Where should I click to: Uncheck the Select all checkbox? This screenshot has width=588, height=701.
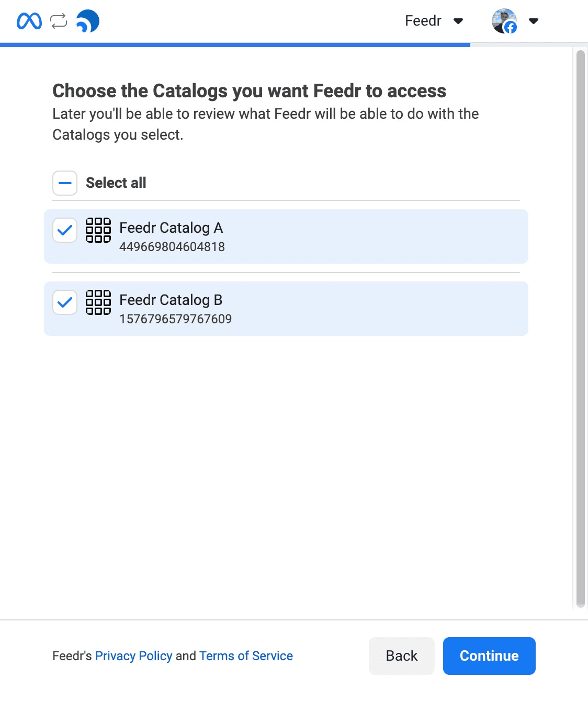[64, 183]
